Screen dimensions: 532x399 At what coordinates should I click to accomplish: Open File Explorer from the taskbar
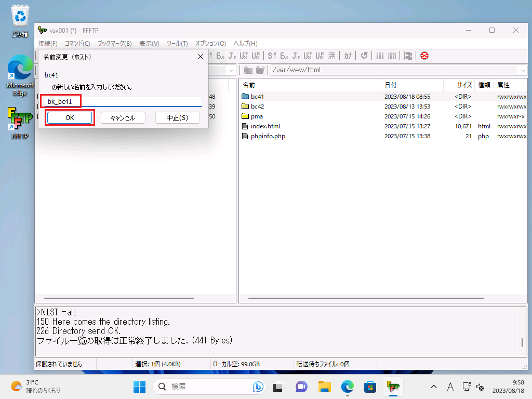[x=325, y=387]
